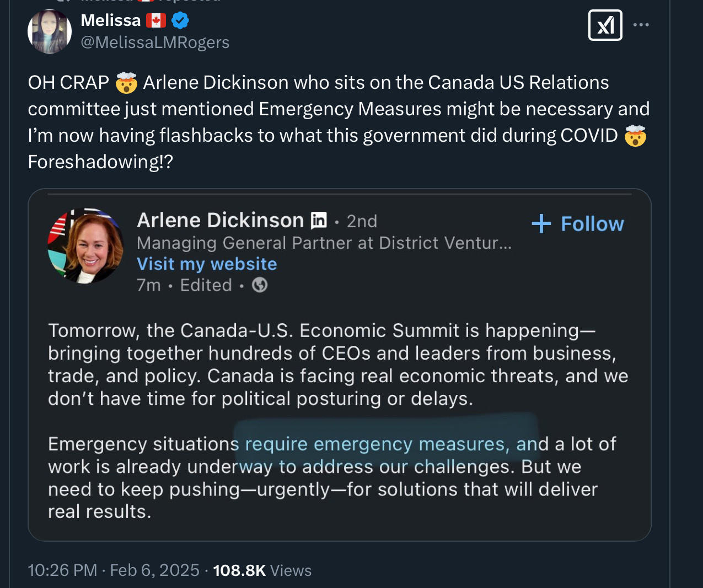The image size is (703, 588).
Task: Click Melissa's profile avatar
Action: click(x=50, y=31)
